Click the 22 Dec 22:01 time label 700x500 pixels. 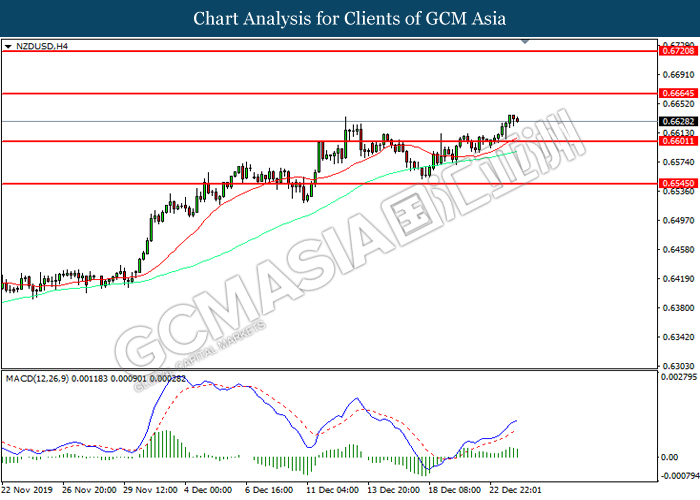(x=516, y=490)
